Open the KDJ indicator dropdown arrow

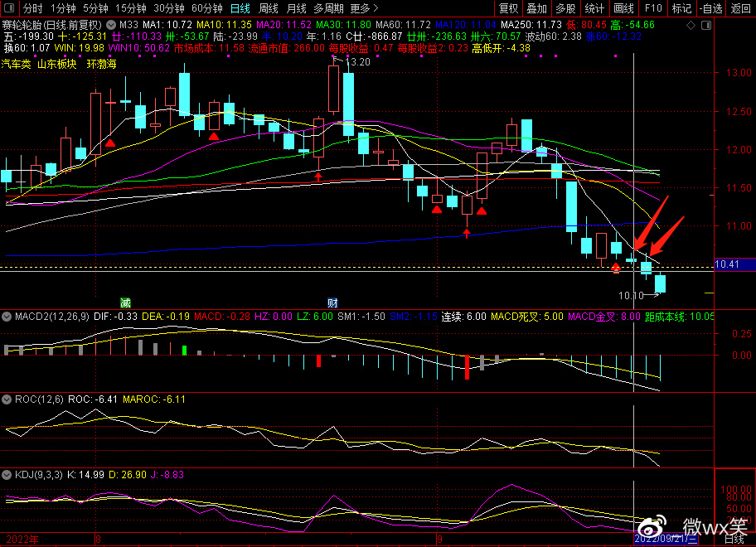(7, 474)
